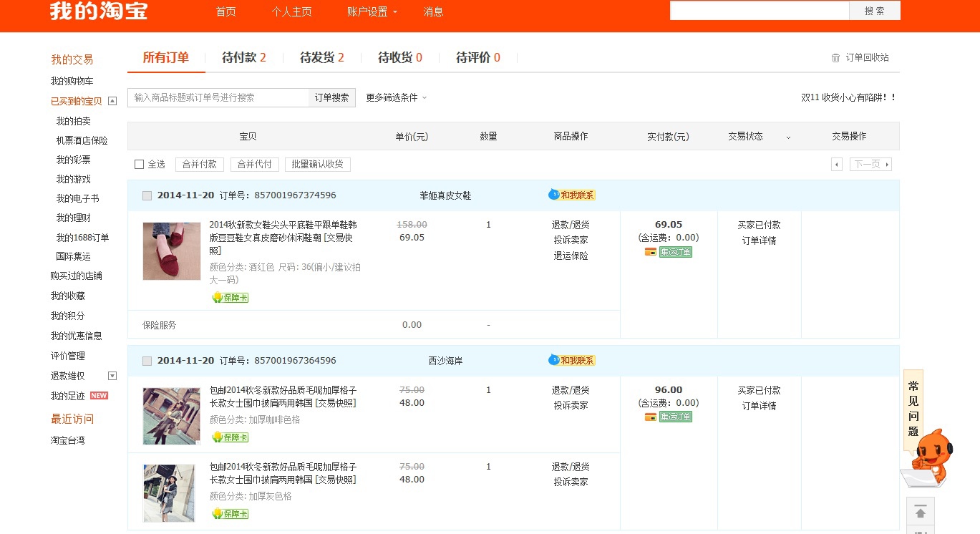
Task: Expand 更多筛选条件 filter options
Action: pyautogui.click(x=396, y=97)
